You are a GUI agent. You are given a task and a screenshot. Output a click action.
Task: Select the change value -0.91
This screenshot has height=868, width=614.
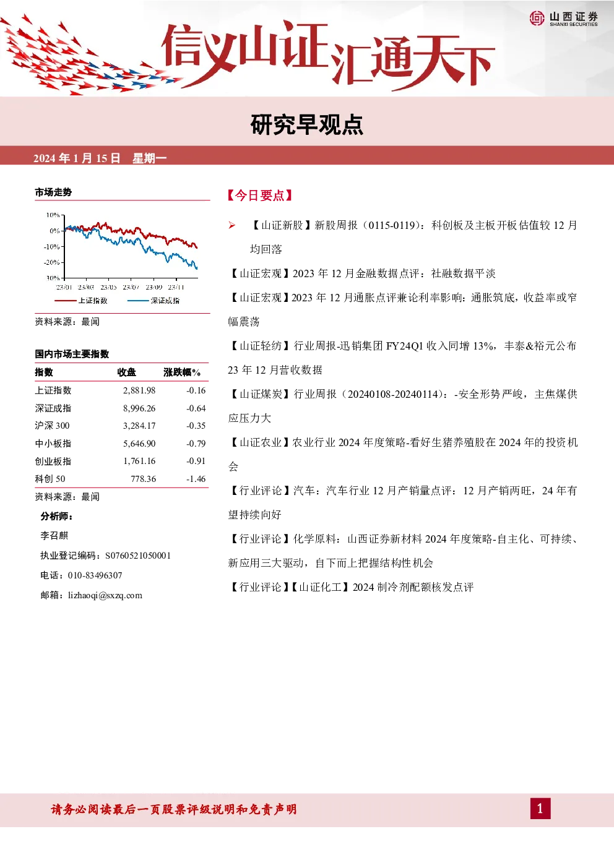click(196, 461)
